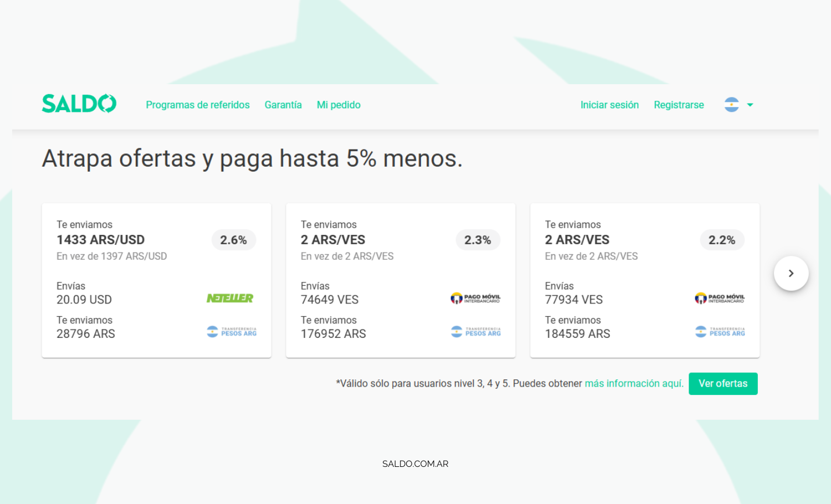Click Pesos ARG transfer logo in third card

[x=720, y=332]
